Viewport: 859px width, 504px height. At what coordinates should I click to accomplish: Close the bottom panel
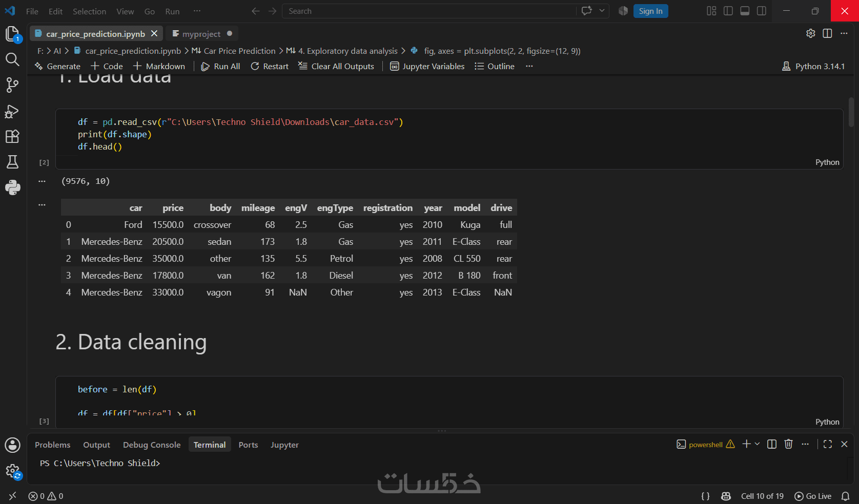click(x=844, y=444)
